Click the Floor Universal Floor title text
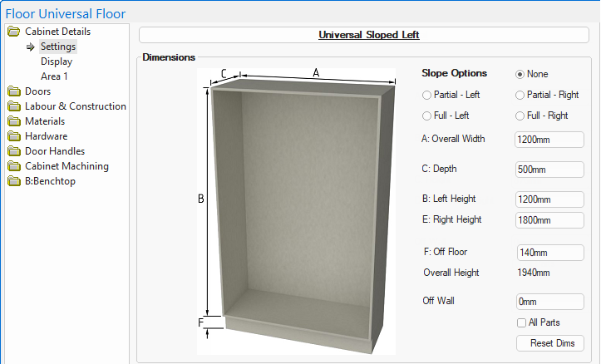The image size is (601, 364). (66, 14)
